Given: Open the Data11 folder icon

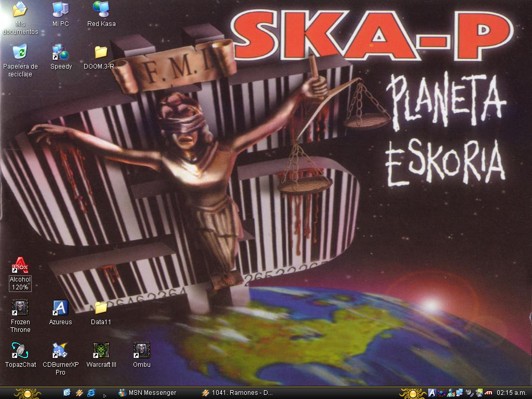Looking at the screenshot, I should (101, 308).
